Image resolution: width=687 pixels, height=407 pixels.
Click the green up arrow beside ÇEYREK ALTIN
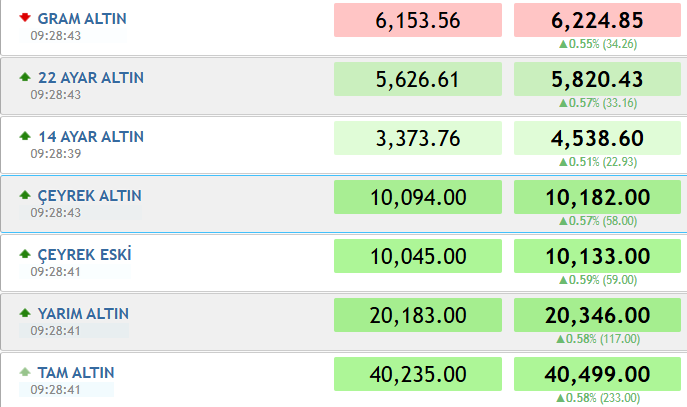click(x=25, y=195)
